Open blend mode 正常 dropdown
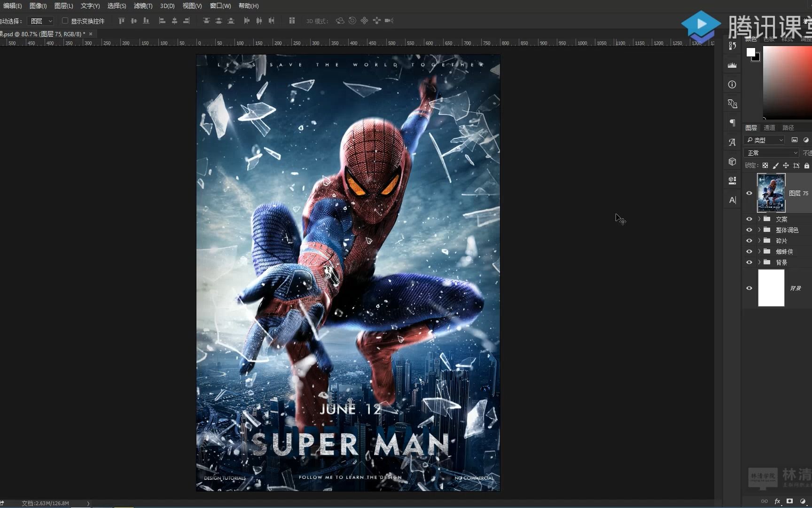This screenshot has height=508, width=812. coord(771,153)
